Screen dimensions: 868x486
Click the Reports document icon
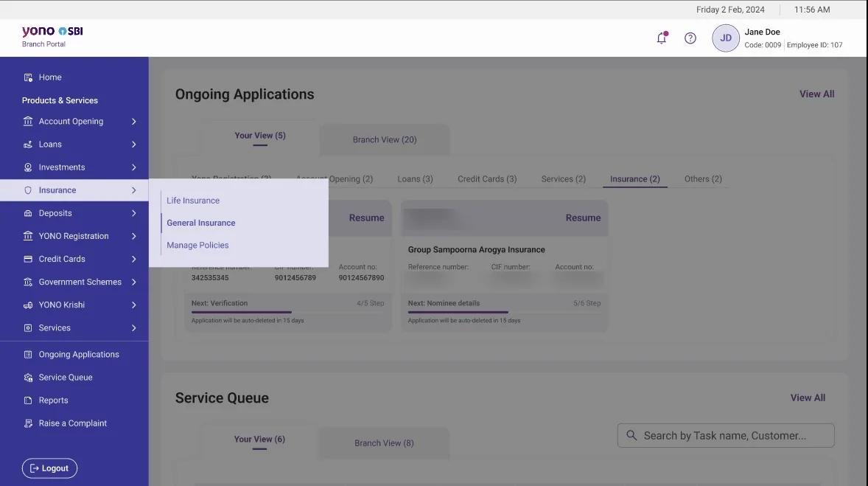click(28, 400)
